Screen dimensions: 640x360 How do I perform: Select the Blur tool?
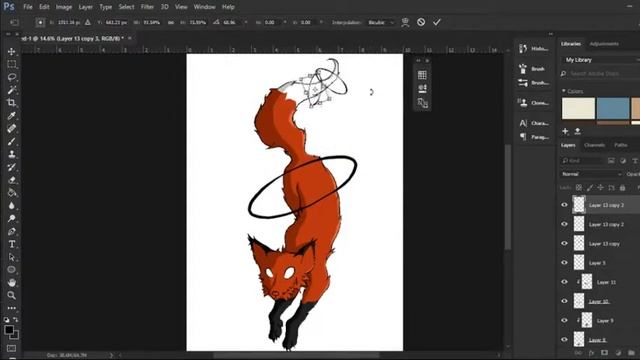point(11,205)
